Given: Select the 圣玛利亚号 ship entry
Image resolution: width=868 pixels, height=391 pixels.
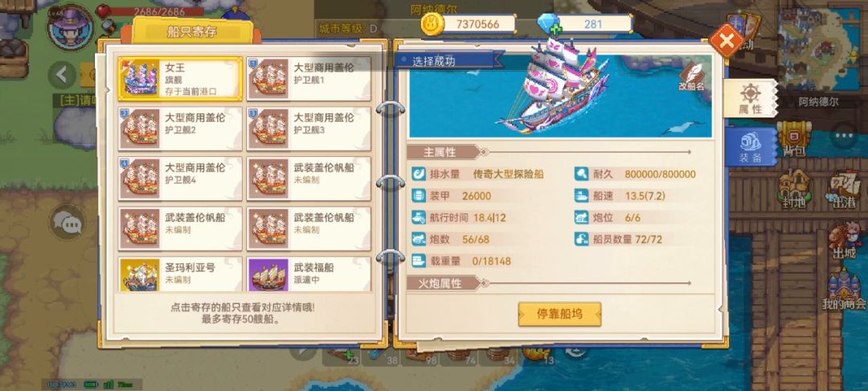Looking at the screenshot, I should tap(180, 274).
